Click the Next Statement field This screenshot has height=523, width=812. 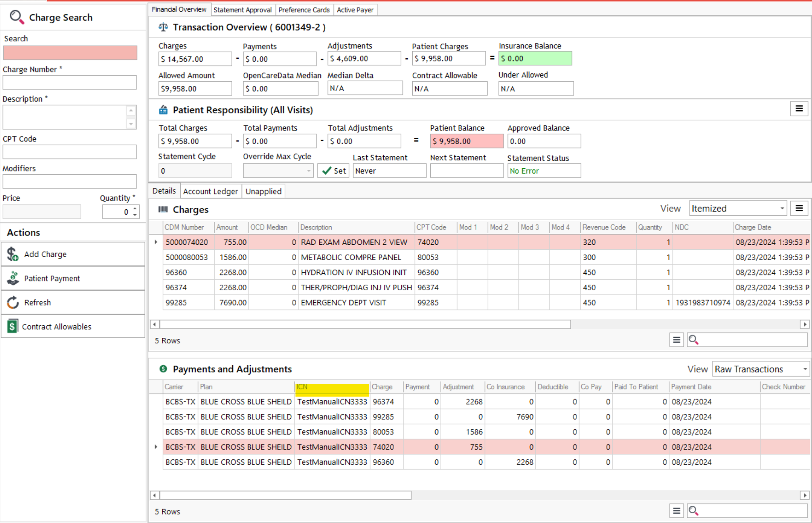click(467, 171)
